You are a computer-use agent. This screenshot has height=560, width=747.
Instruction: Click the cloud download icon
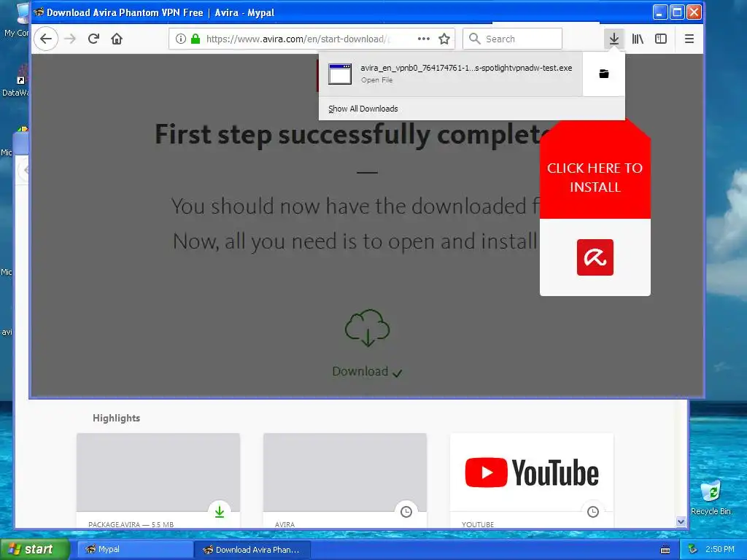(x=368, y=328)
